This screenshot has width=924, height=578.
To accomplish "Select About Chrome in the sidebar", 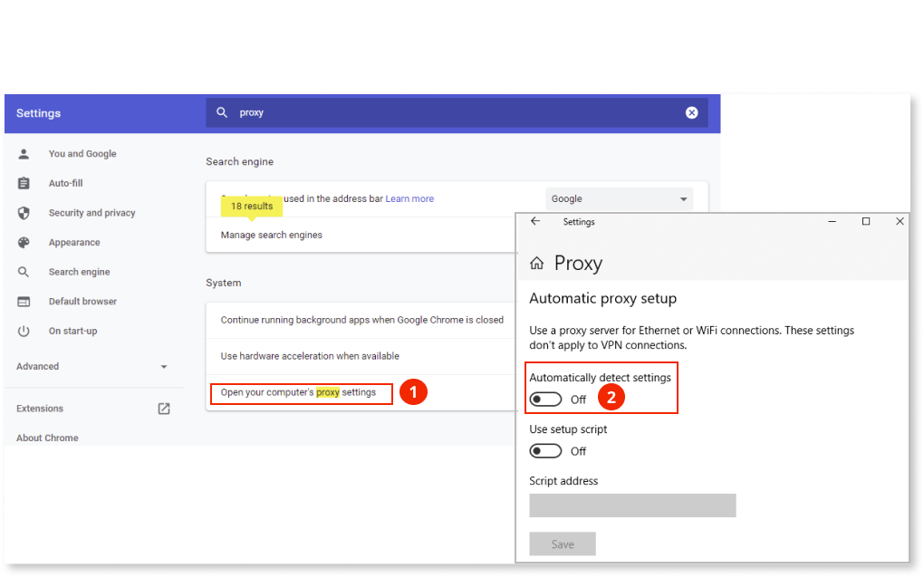I will point(47,438).
